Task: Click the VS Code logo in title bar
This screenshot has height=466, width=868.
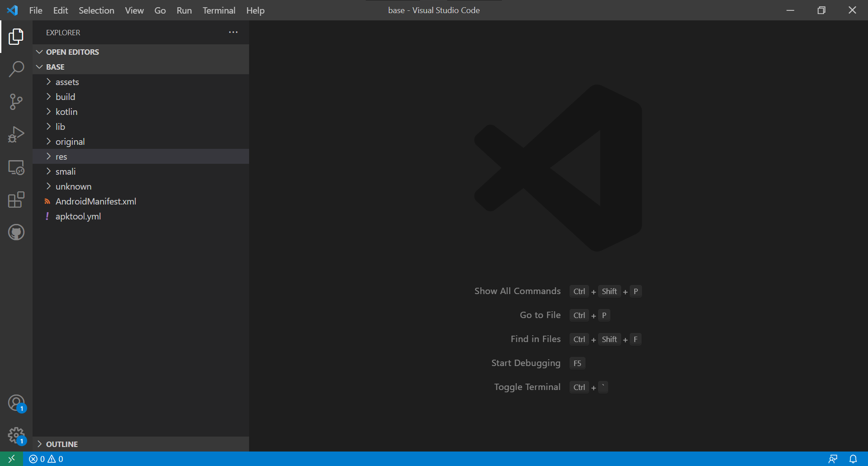Action: point(12,10)
